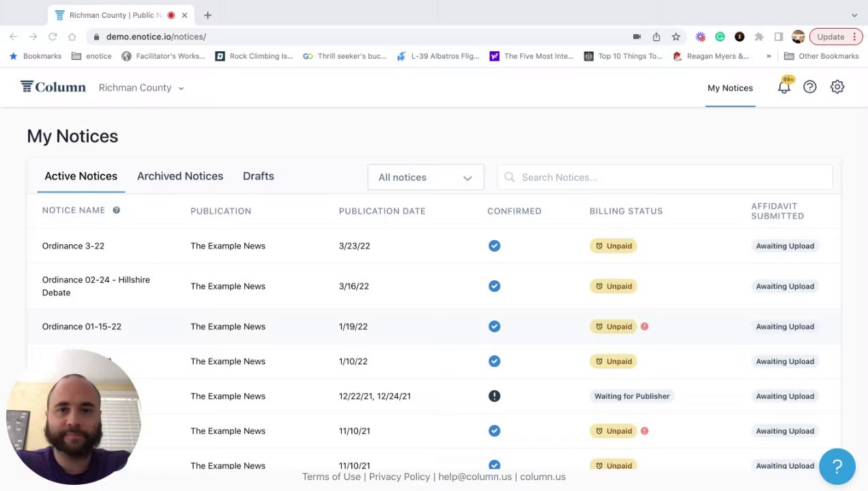Open the My Notices navigation item
This screenshot has width=868, height=491.
point(729,88)
